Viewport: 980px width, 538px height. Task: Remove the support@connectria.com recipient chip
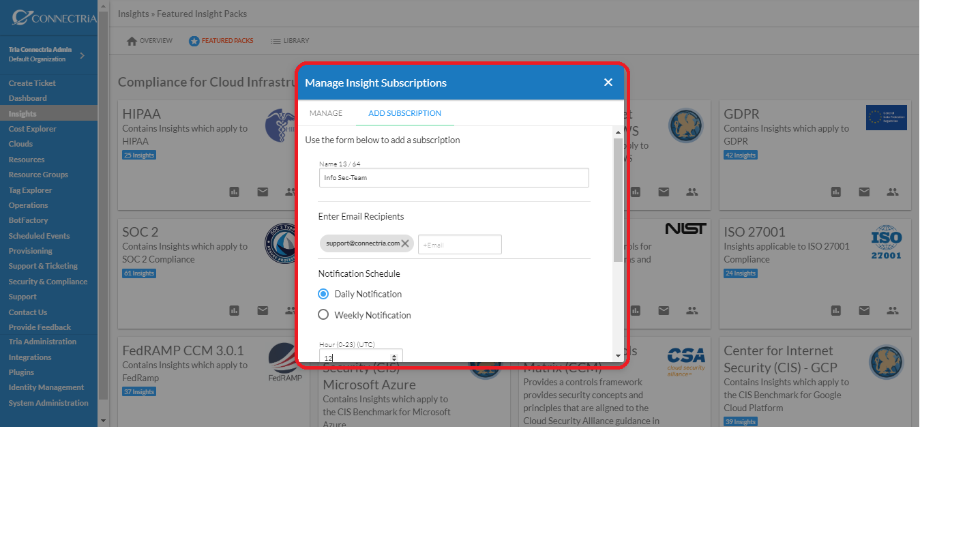[x=405, y=243]
